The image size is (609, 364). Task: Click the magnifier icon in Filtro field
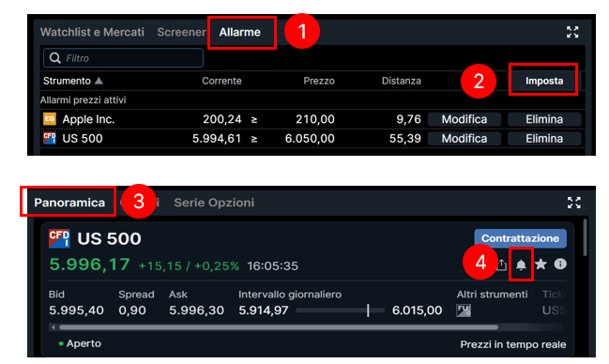pos(55,58)
